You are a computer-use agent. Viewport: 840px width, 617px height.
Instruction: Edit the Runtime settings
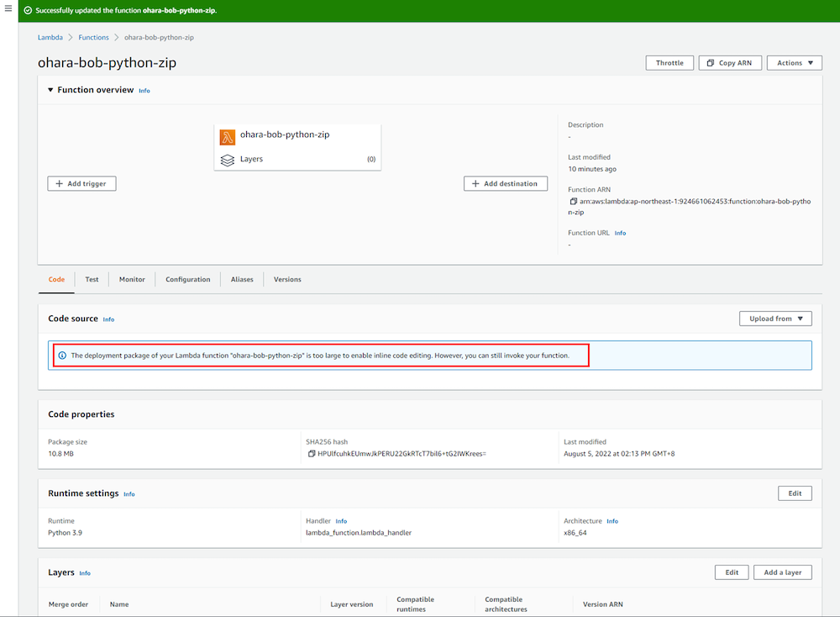click(x=794, y=493)
